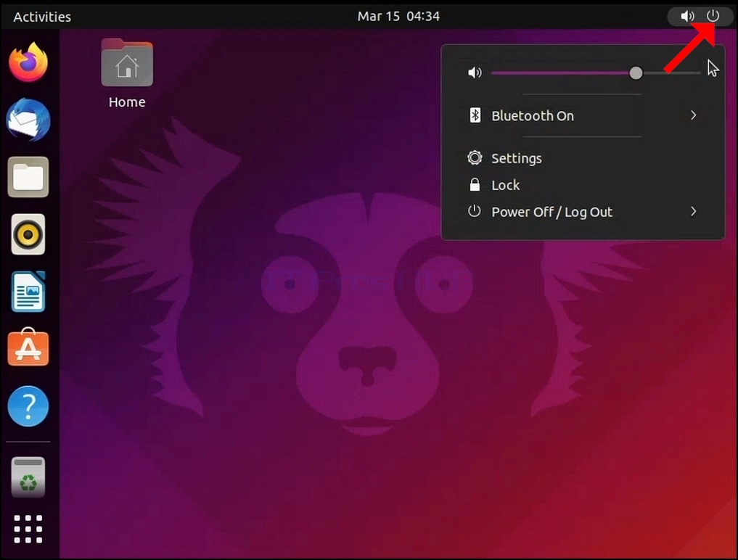Click the speaker icon beside volume slider

(x=475, y=73)
